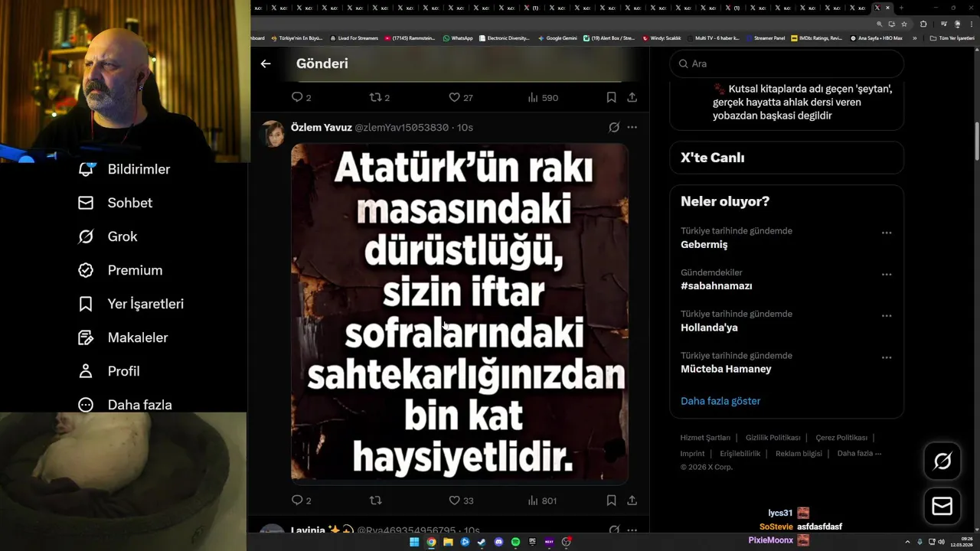
Task: Open Spotify from taskbar
Action: pos(515,542)
